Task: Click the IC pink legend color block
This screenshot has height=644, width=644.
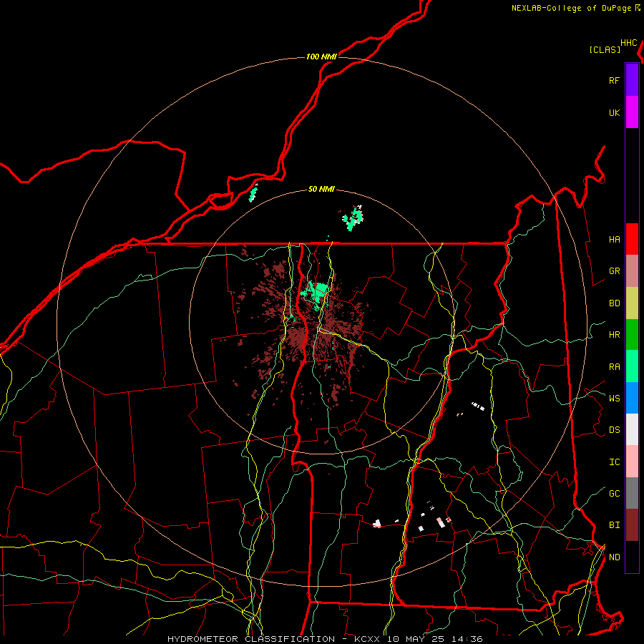Action: (632, 462)
